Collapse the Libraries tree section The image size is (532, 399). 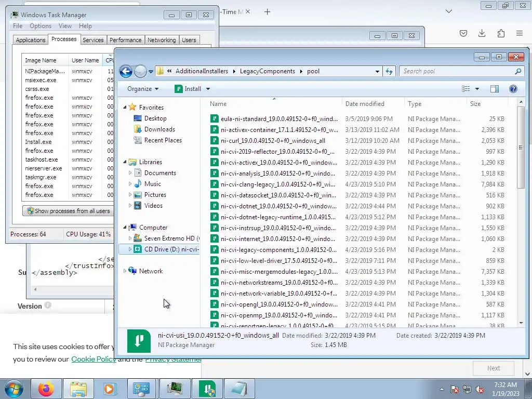[x=125, y=162]
